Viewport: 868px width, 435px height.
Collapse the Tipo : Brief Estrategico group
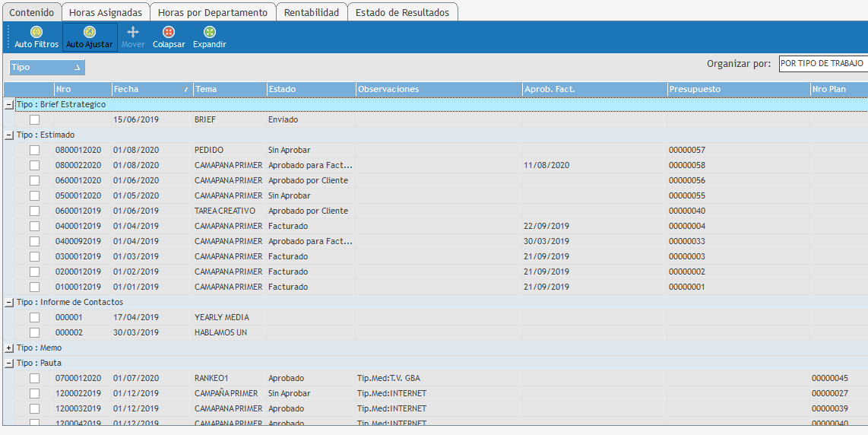point(9,104)
